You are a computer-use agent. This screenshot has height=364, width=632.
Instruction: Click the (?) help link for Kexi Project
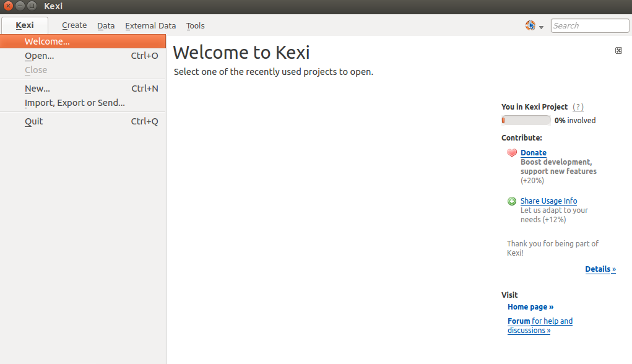pyautogui.click(x=578, y=107)
